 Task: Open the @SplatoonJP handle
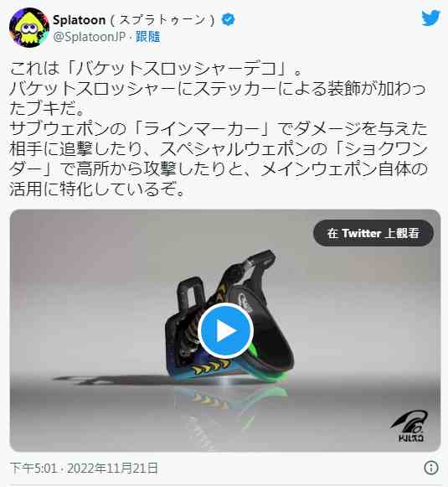tap(90, 37)
